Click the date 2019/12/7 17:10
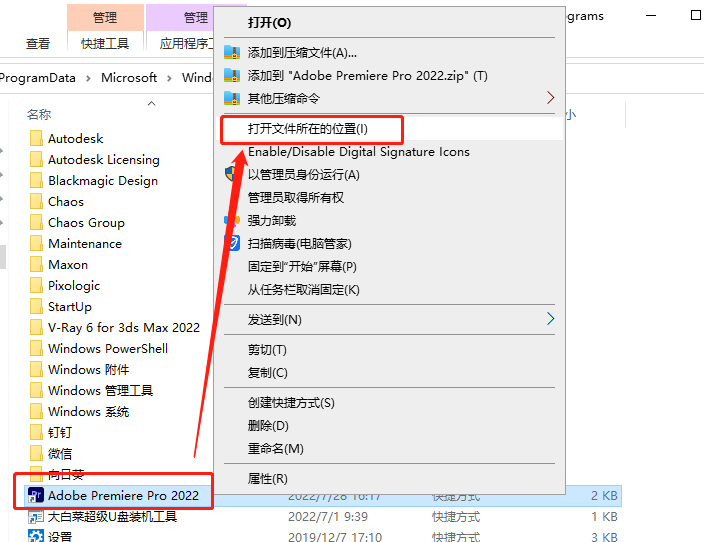 pyautogui.click(x=334, y=537)
